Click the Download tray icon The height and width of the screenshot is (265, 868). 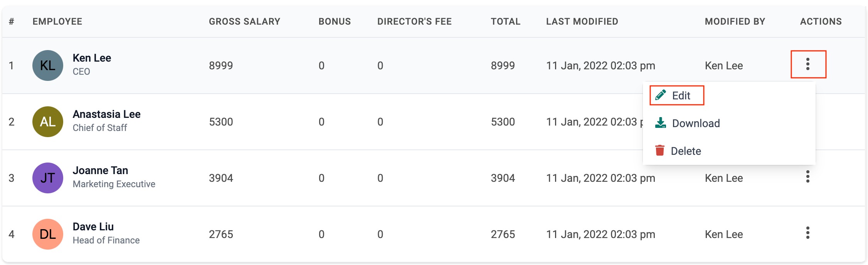661,123
